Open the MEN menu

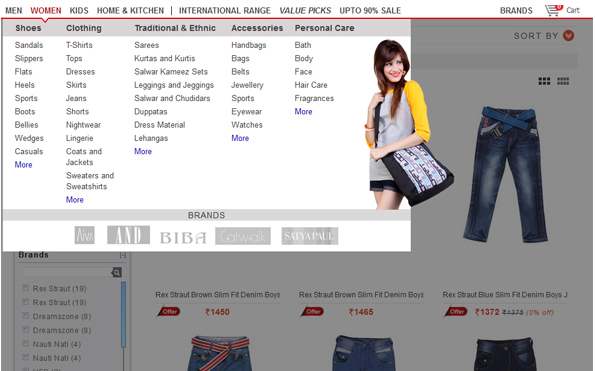[x=14, y=11]
